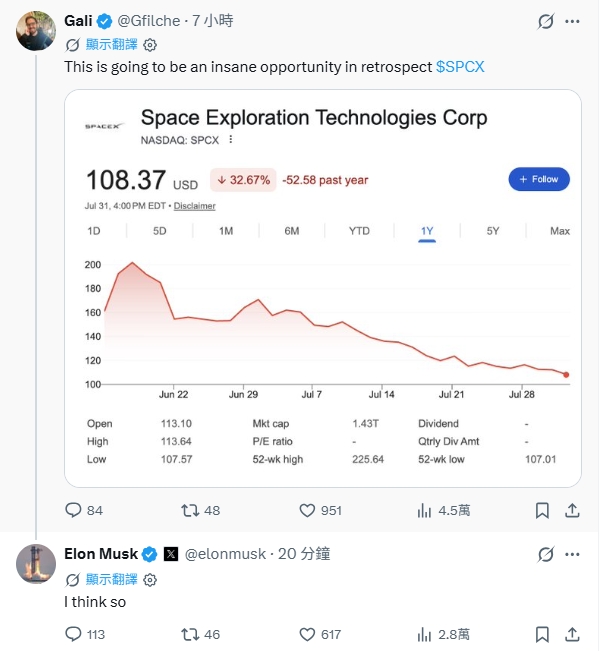The image size is (601, 651).
Task: Repost Gali's SPCX post
Action: 190,510
